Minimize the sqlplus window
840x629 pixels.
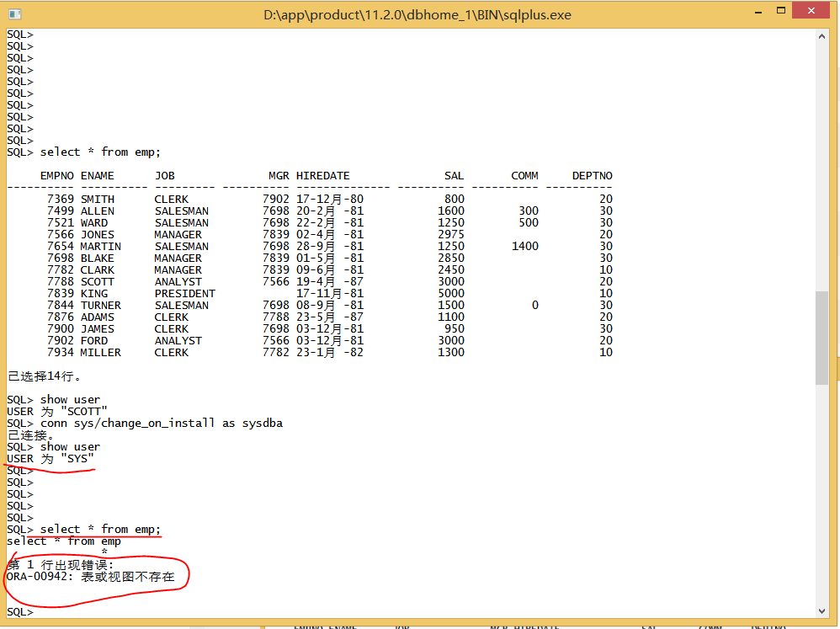pyautogui.click(x=758, y=11)
